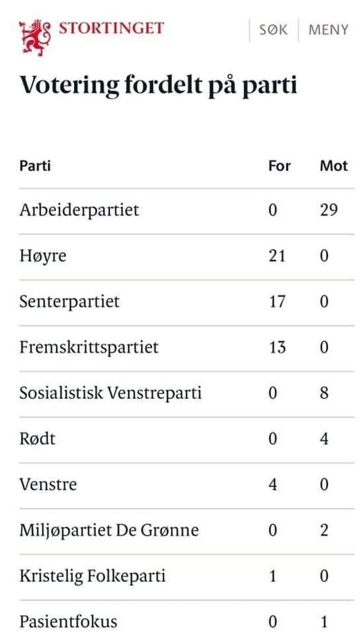The height and width of the screenshot is (636, 364).
Task: Select Miljøpartiet De Grønne row
Action: pyautogui.click(x=186, y=531)
